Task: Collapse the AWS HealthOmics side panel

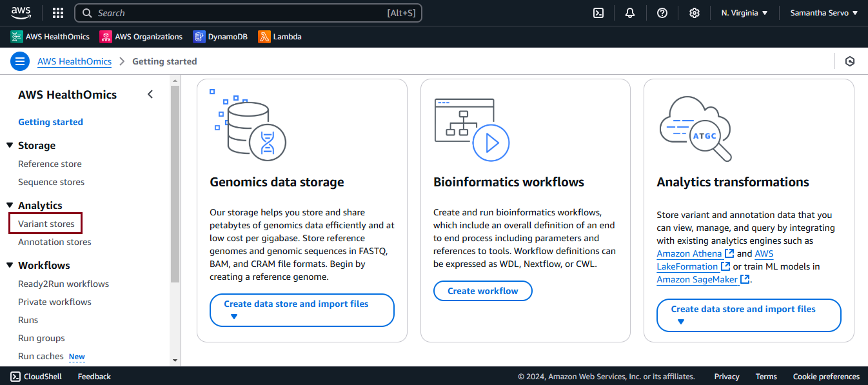Action: (150, 95)
